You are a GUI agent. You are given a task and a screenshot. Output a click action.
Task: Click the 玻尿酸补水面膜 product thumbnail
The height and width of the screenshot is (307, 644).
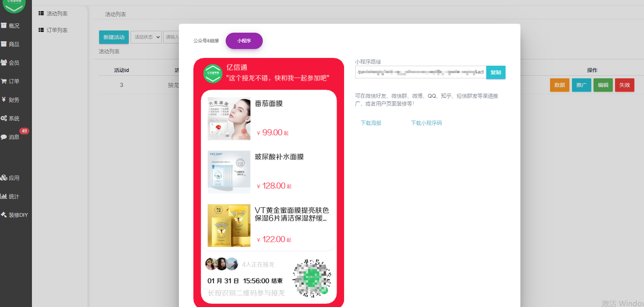229,172
